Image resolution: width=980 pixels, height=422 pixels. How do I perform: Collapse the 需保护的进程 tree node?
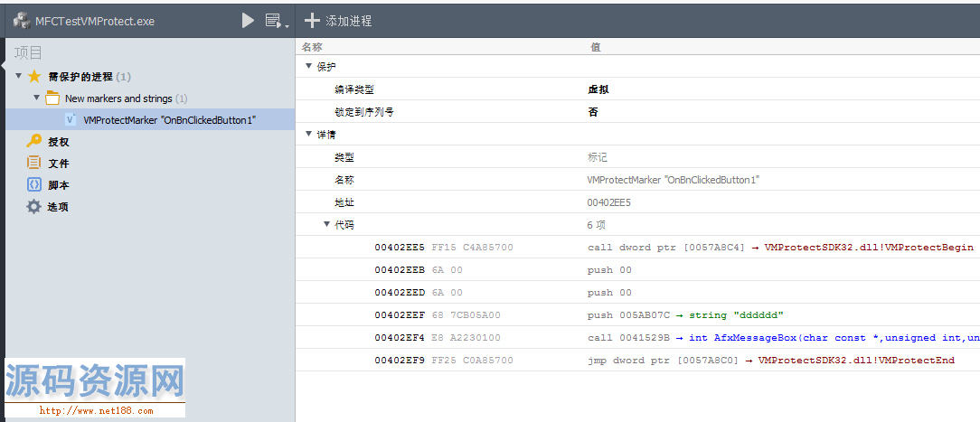19,77
